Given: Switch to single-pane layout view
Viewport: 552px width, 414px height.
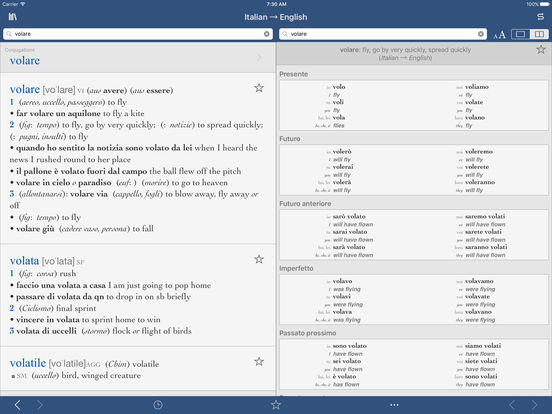Looking at the screenshot, I should 520,34.
